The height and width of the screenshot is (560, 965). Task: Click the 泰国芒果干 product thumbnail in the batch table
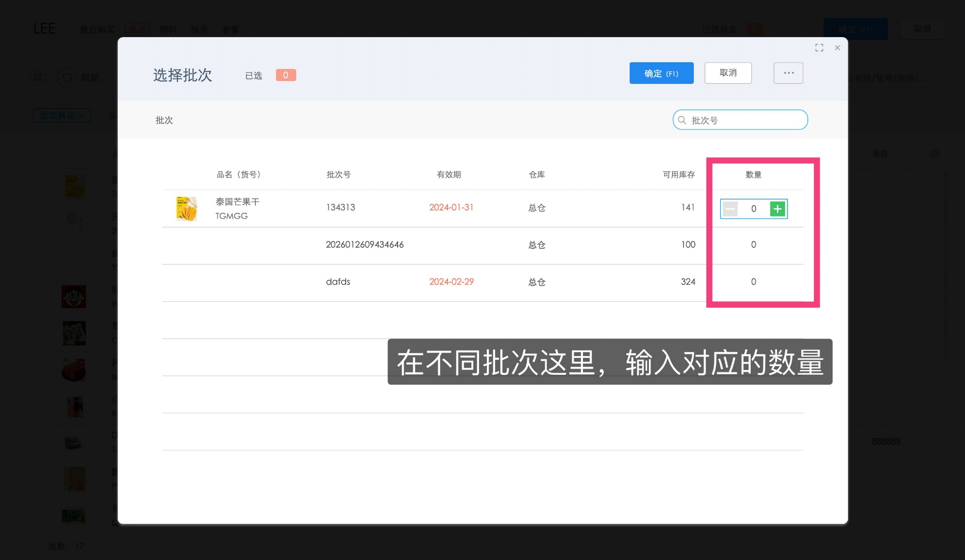tap(186, 208)
